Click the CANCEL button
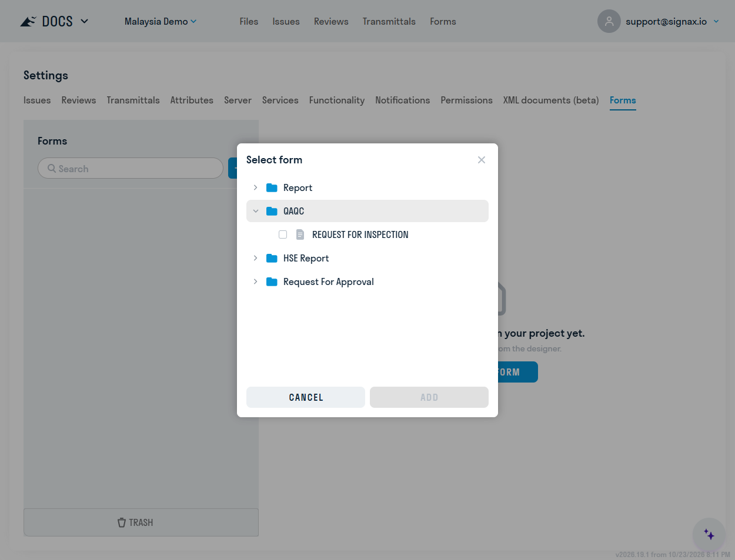Viewport: 735px width, 560px height. tap(306, 397)
